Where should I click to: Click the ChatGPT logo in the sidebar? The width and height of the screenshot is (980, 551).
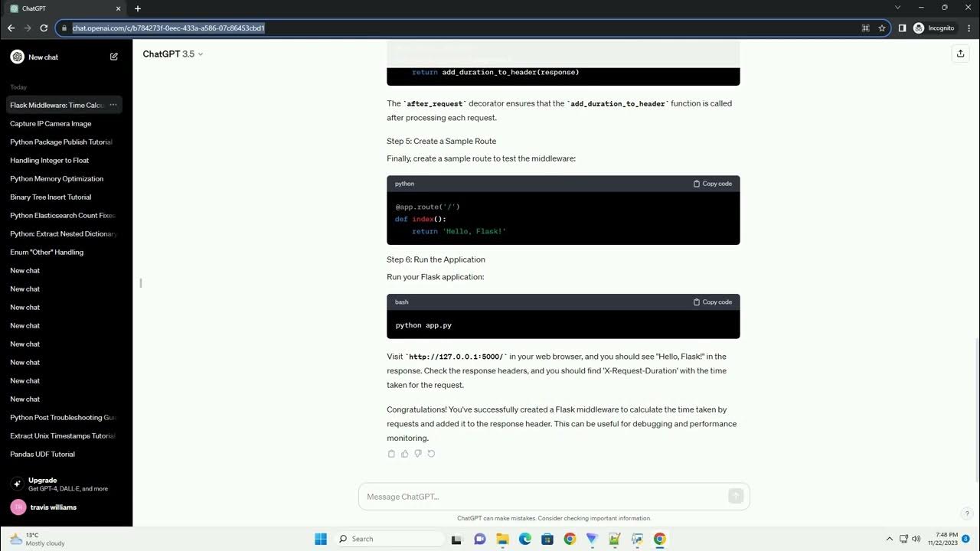click(x=17, y=57)
